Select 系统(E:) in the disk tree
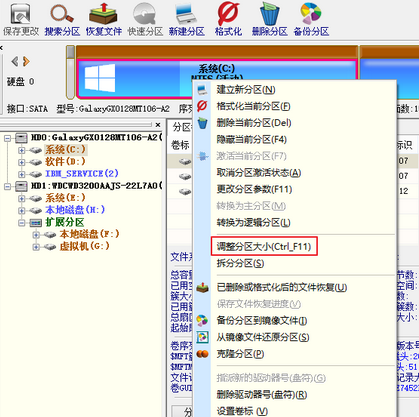The image size is (419, 417). [x=66, y=198]
